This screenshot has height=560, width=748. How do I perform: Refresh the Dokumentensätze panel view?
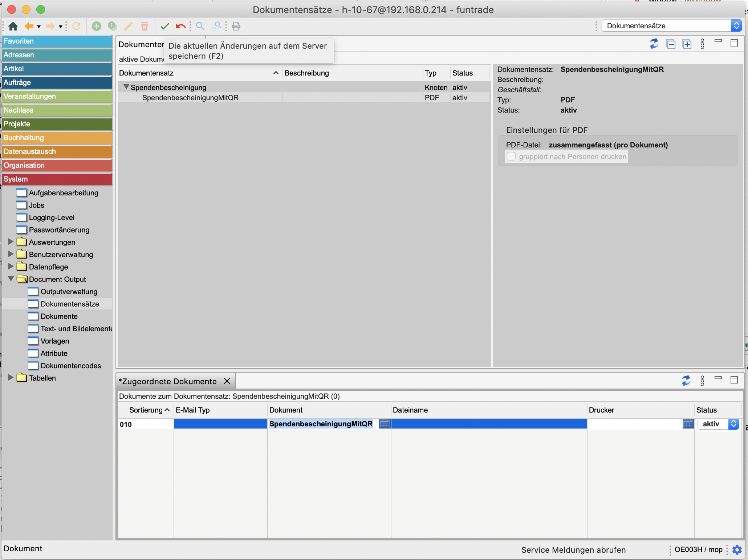(x=654, y=44)
